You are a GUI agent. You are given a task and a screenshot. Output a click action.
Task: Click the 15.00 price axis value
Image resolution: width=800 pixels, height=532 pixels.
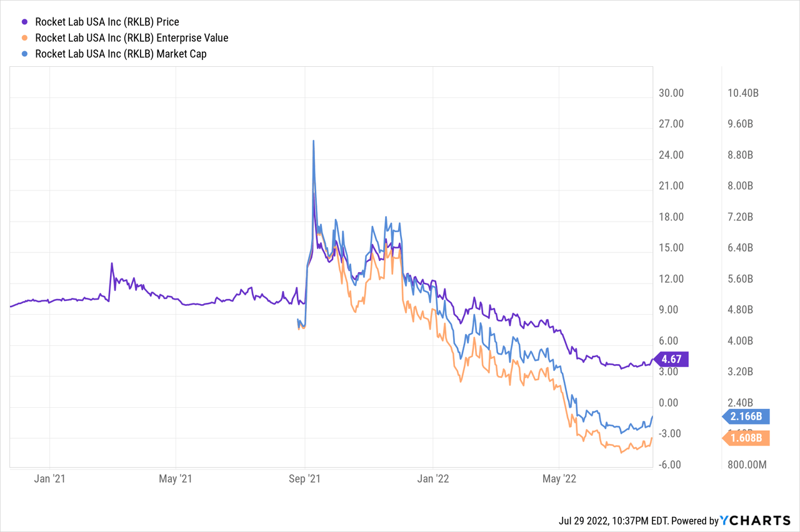(x=672, y=247)
